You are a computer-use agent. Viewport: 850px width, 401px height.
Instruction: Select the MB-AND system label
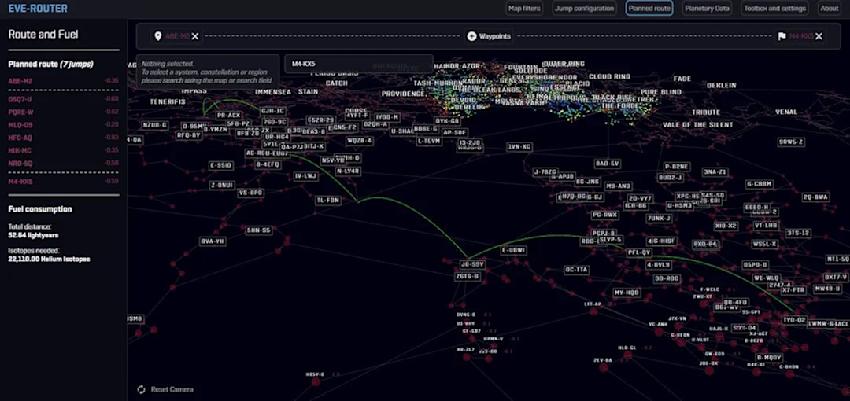coord(618,186)
